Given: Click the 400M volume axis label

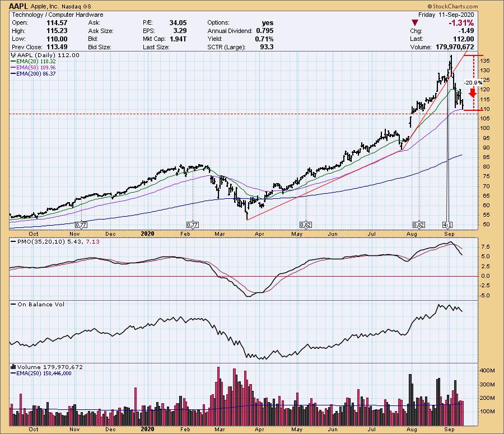Looking at the screenshot, I should coord(488,371).
